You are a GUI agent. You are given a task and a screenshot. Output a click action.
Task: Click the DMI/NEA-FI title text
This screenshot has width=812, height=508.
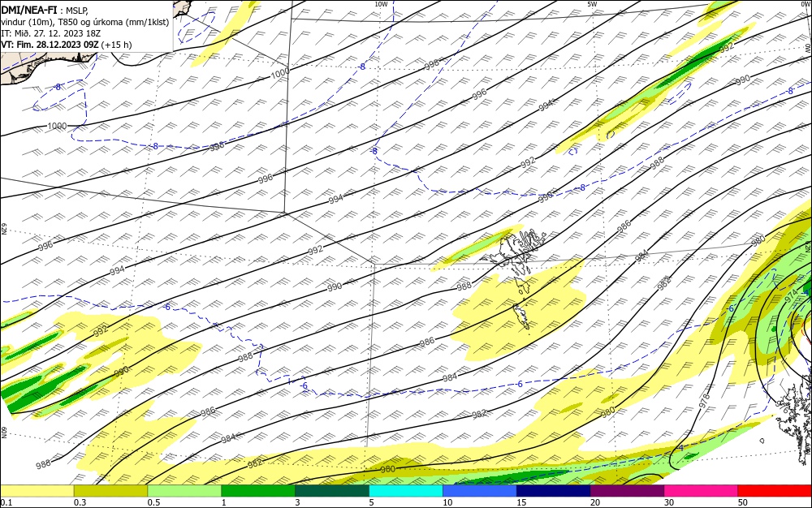click(x=28, y=9)
